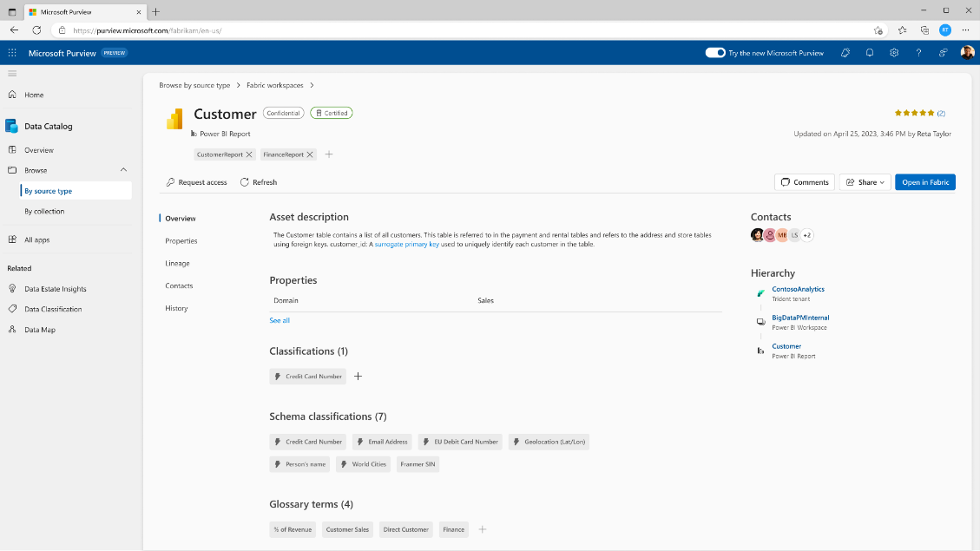The image size is (980, 551).
Task: Click the help question mark icon
Action: pos(918,53)
